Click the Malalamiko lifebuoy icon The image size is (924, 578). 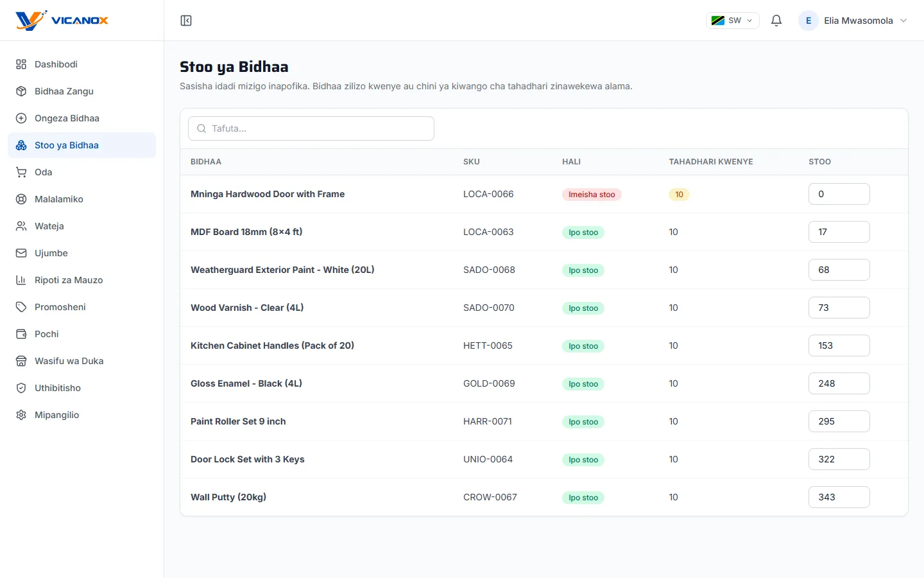coord(21,199)
